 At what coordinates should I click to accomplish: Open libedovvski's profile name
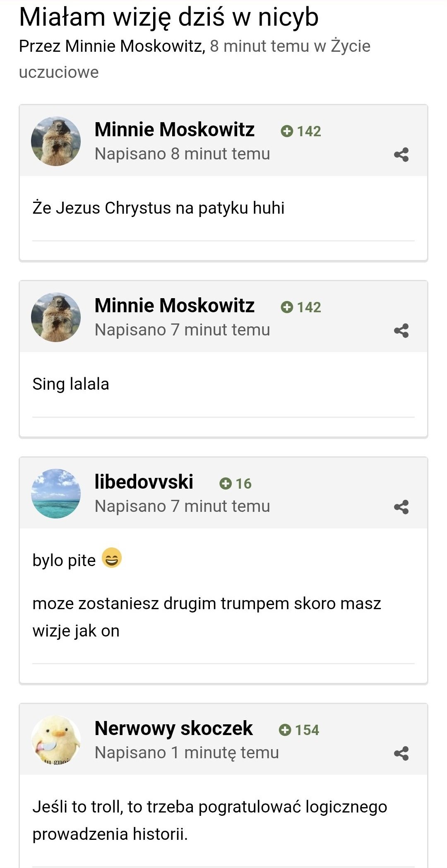[x=144, y=482]
